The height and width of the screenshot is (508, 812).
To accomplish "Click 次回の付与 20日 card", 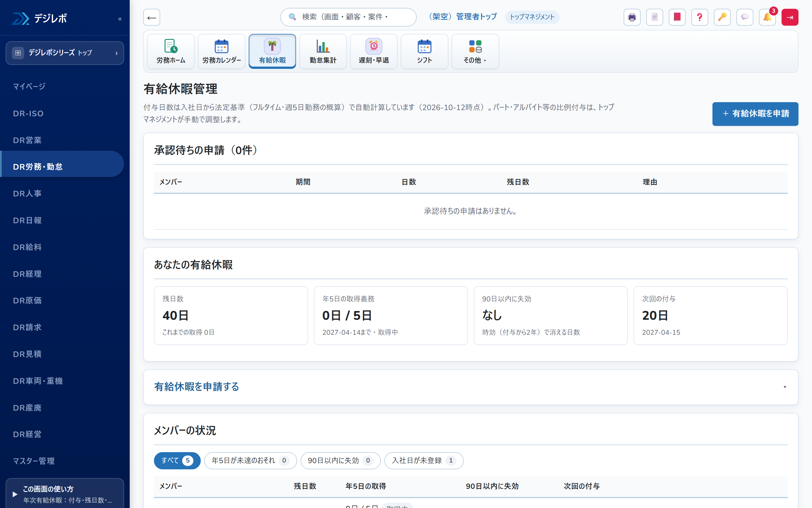I will coord(710,316).
